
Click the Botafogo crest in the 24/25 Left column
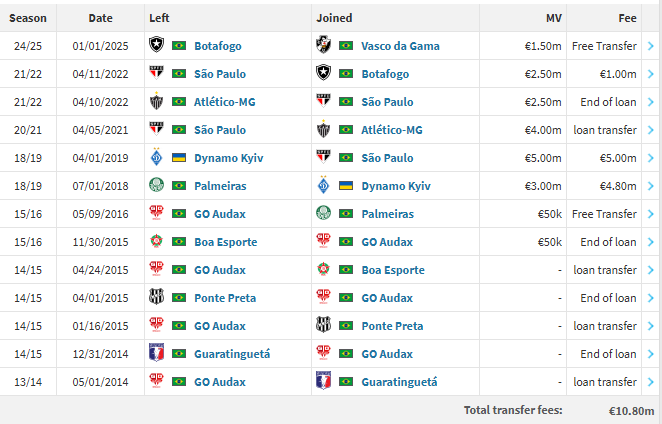156,46
